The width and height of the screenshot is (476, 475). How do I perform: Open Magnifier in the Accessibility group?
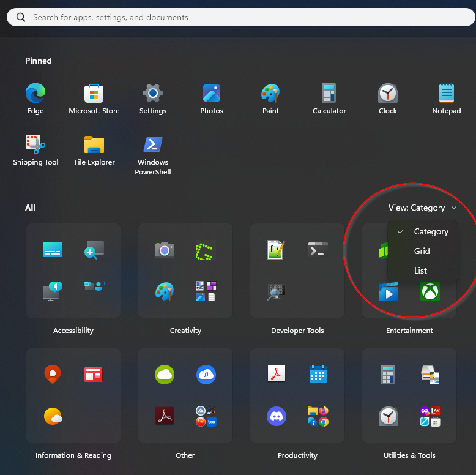tap(94, 250)
